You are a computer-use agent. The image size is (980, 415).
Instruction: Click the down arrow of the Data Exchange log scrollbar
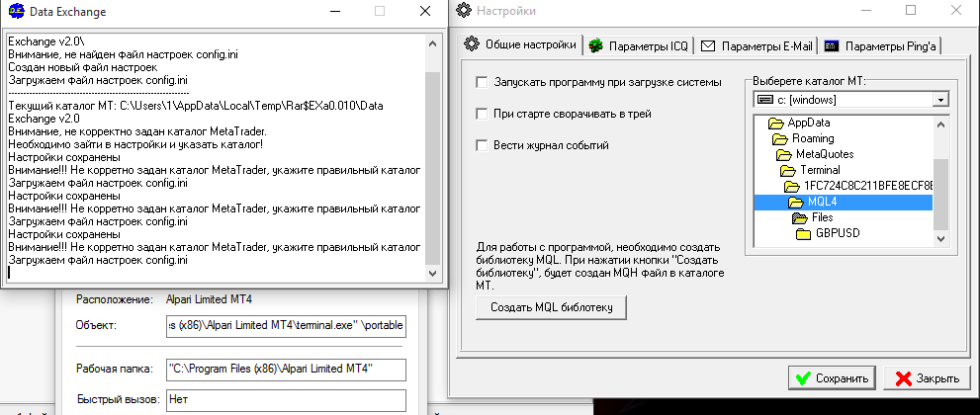tap(432, 273)
